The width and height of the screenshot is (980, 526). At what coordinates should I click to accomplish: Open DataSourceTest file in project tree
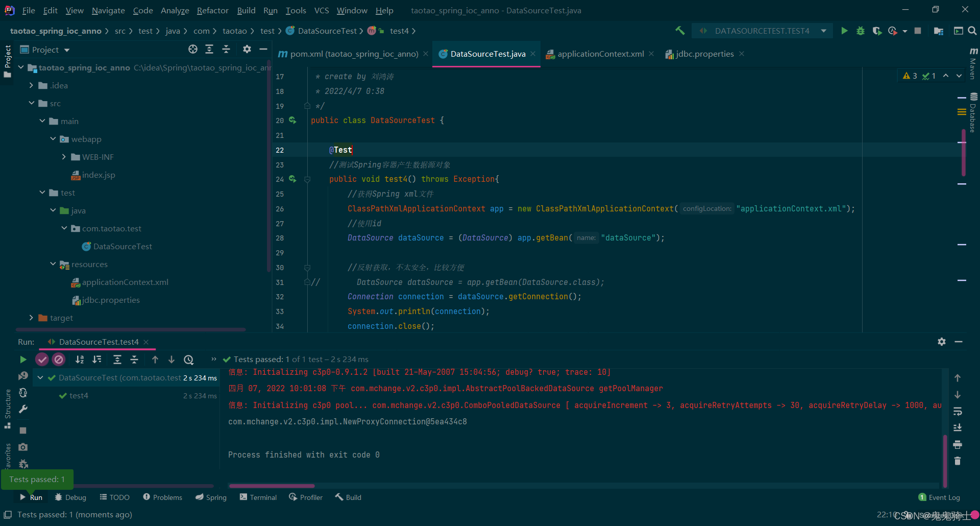pos(122,247)
